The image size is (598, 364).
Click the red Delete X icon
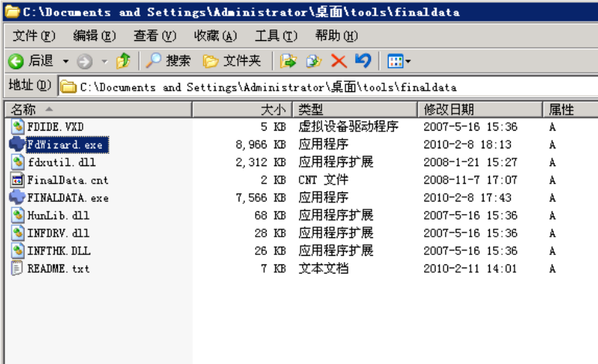(338, 61)
